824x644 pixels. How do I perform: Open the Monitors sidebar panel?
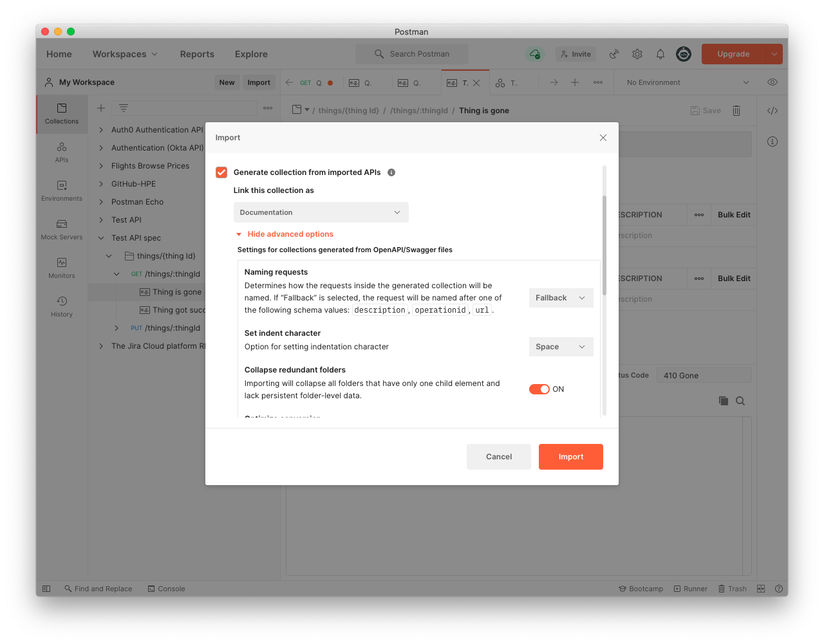click(62, 269)
